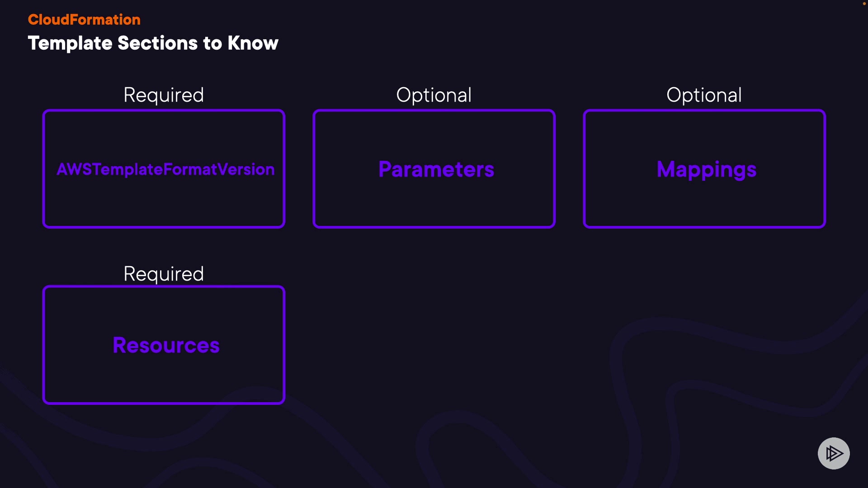
Task: Click the bottom border of the Parameters box
Action: pos(434,226)
